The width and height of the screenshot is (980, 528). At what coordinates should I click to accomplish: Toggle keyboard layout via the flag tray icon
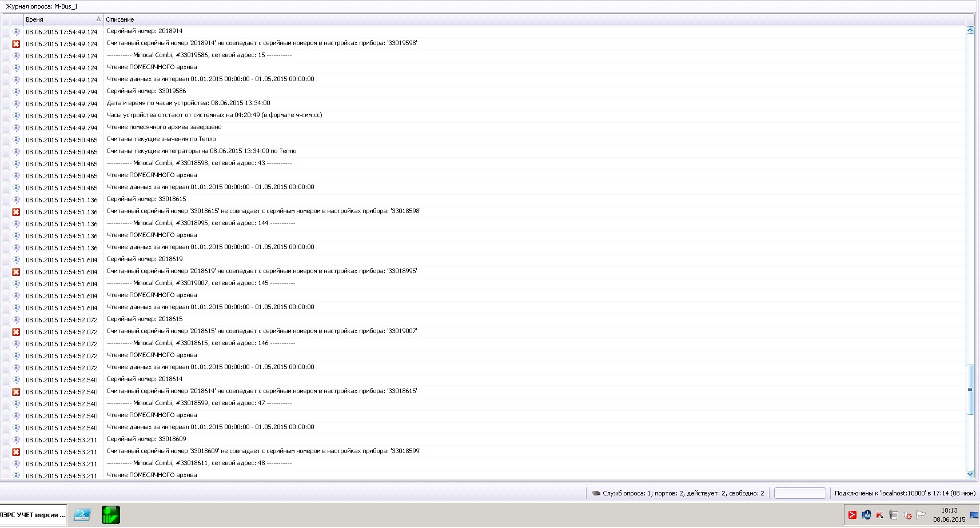[x=922, y=515]
